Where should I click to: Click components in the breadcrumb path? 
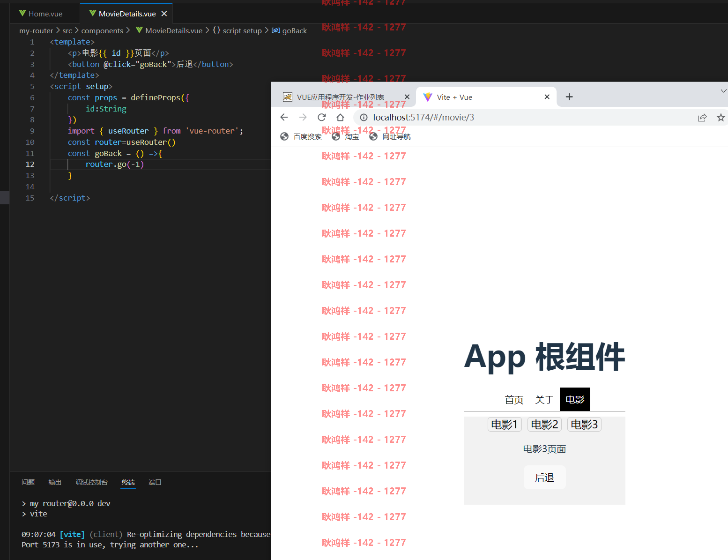102,30
